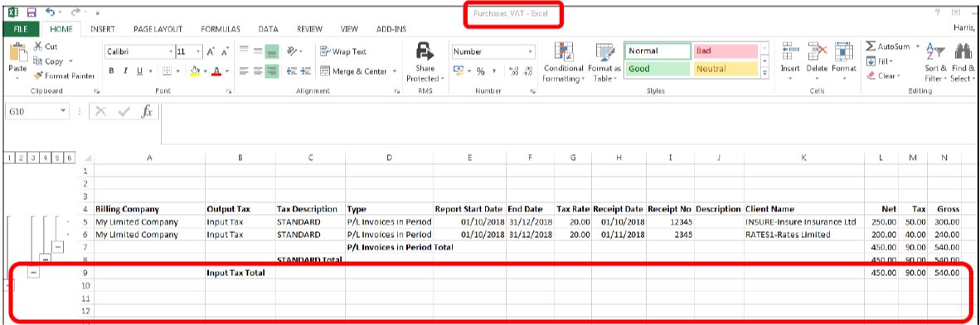Increase decimal places
Viewport: 980px width, 325px height.
point(513,71)
